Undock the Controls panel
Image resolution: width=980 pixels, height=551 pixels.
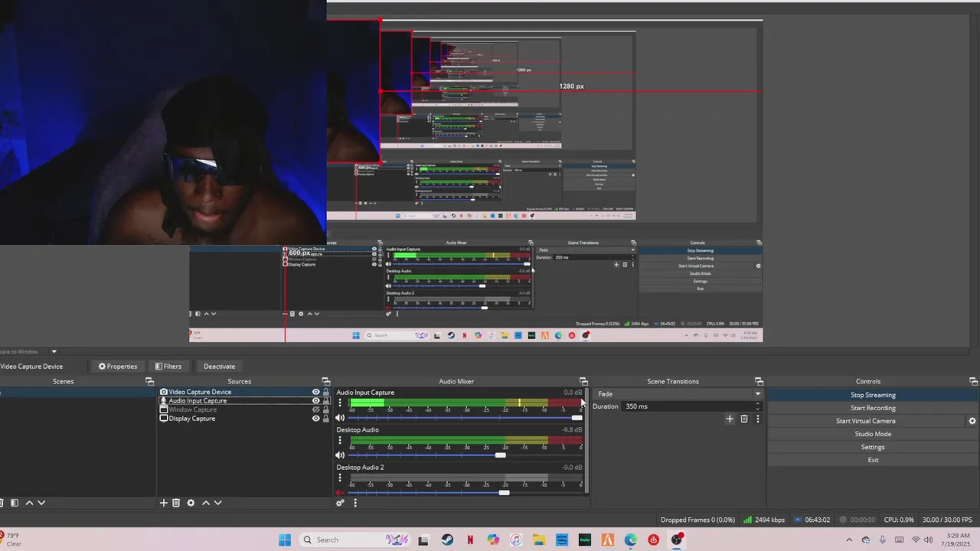coord(973,381)
